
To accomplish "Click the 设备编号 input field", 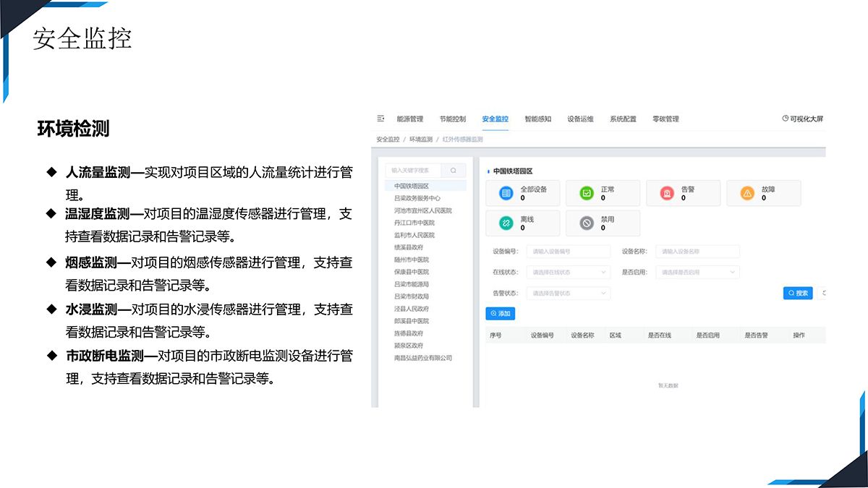I will pos(568,252).
